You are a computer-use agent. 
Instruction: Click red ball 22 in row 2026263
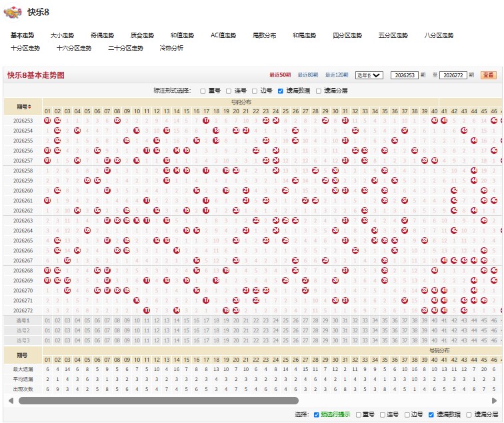(x=256, y=220)
